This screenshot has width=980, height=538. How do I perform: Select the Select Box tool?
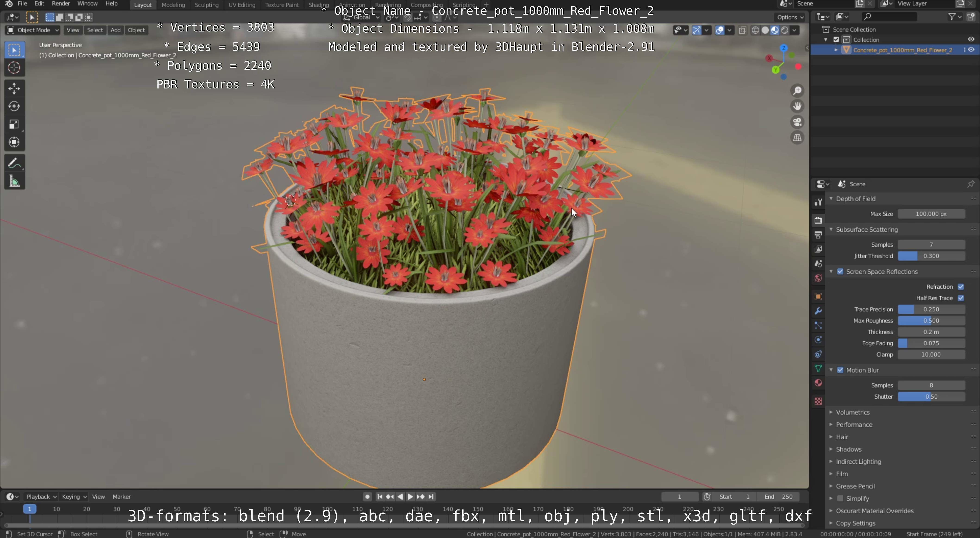point(14,50)
